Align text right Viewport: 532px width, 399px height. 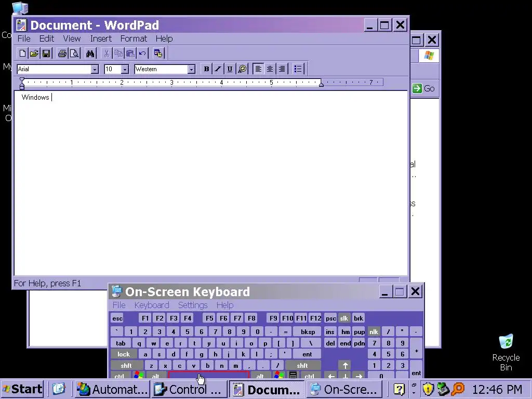coord(282,69)
